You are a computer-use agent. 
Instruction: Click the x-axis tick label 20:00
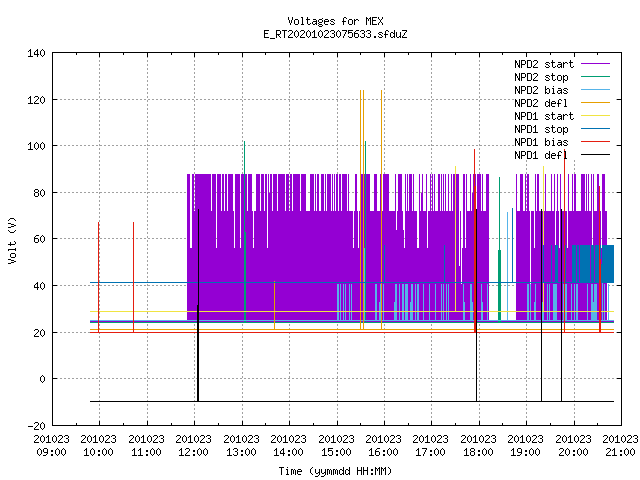coord(573,452)
